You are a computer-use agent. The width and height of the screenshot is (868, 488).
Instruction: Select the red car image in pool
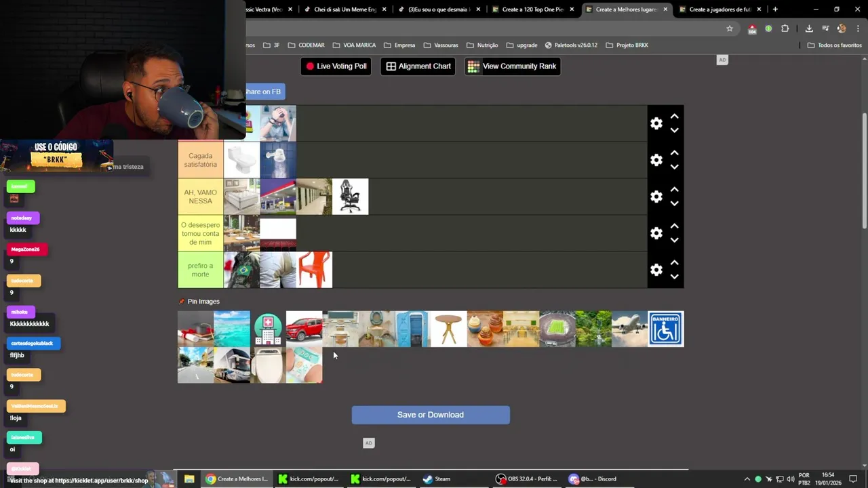[304, 329]
